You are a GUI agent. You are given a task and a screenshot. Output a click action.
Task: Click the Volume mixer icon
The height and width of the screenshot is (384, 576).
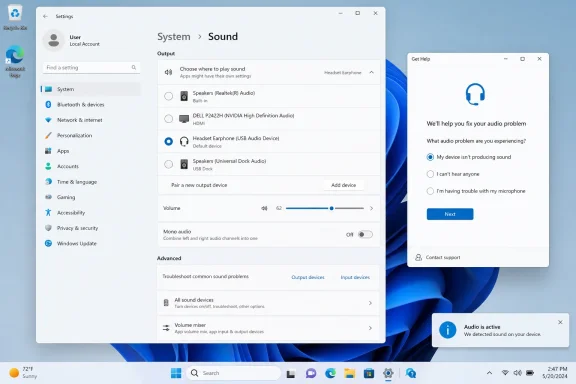(166, 328)
